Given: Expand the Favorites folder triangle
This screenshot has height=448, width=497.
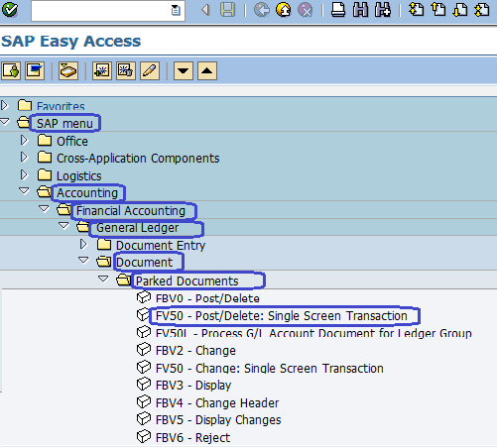Looking at the screenshot, I should click(5, 105).
